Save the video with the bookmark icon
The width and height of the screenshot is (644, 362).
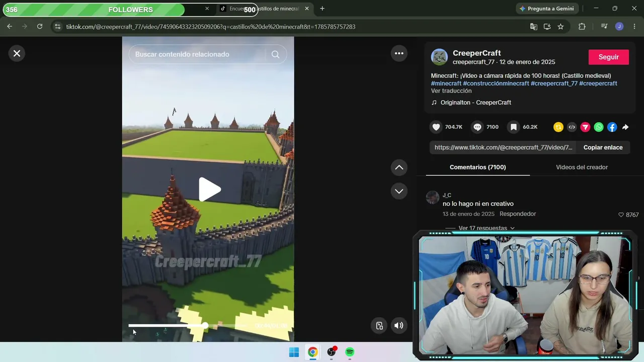pos(514,127)
